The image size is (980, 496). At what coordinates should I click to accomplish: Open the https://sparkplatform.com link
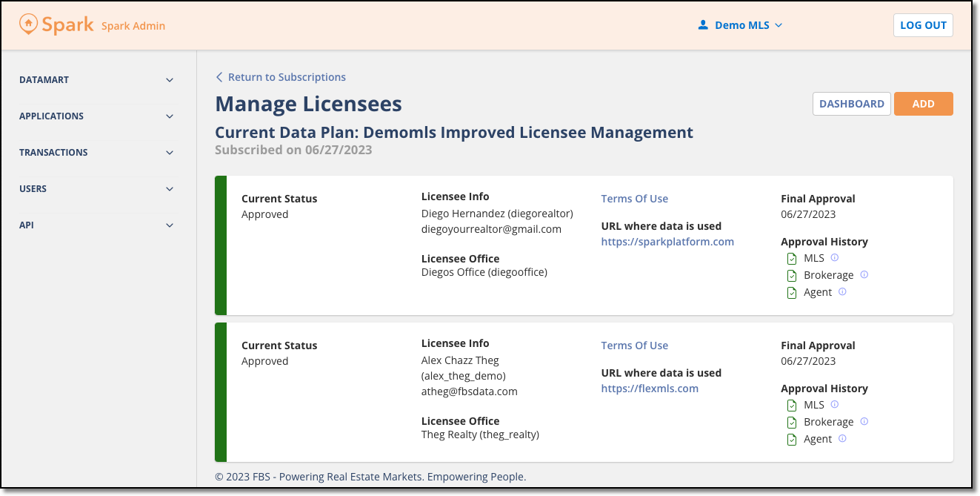pyautogui.click(x=667, y=242)
